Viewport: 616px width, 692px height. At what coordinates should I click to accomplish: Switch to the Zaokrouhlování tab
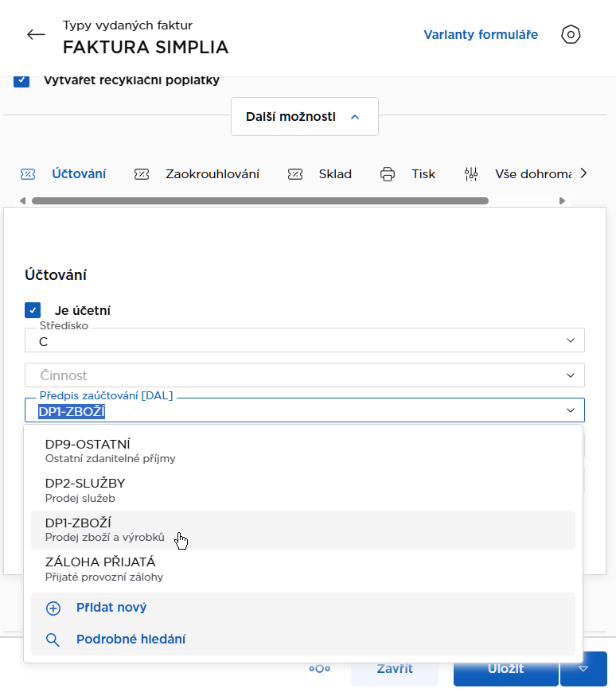tap(212, 173)
